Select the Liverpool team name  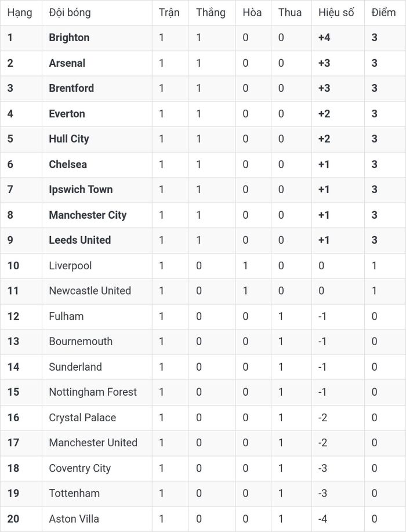coord(70,266)
